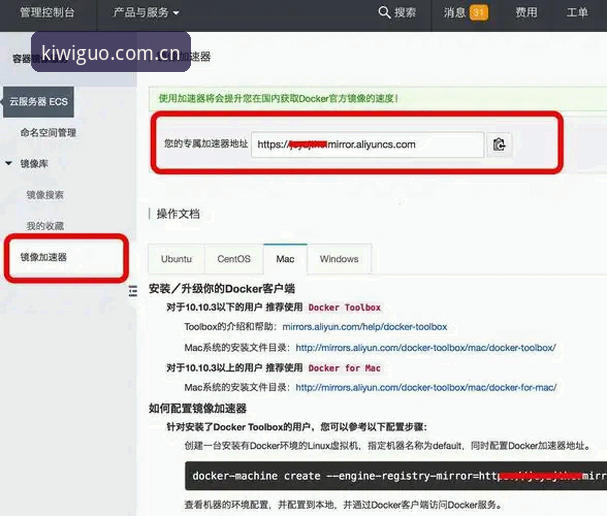This screenshot has width=607, height=516.
Task: Open the 费用 menu
Action: click(x=526, y=12)
